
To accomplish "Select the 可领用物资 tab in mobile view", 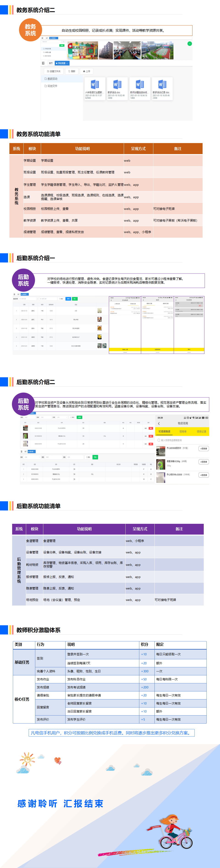I will tap(164, 431).
